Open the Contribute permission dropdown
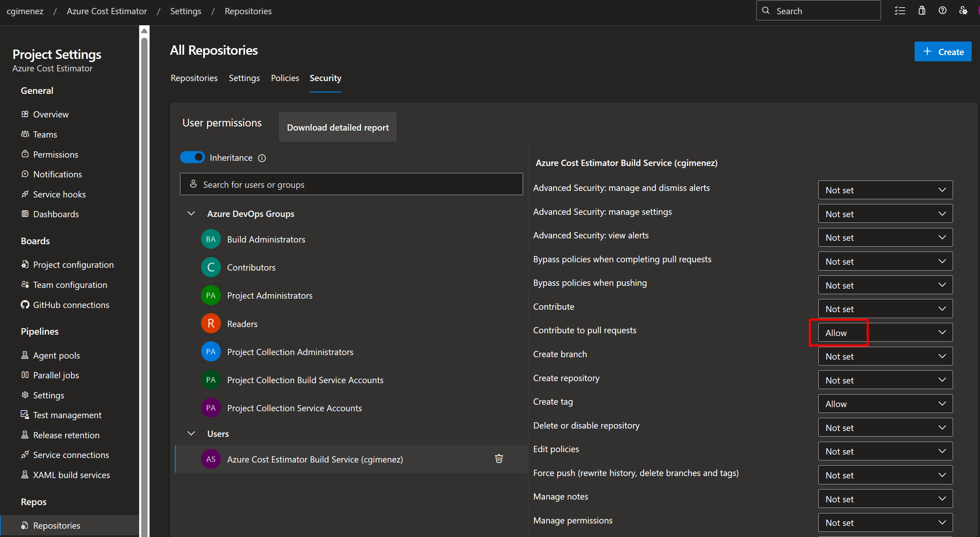 pyautogui.click(x=885, y=308)
